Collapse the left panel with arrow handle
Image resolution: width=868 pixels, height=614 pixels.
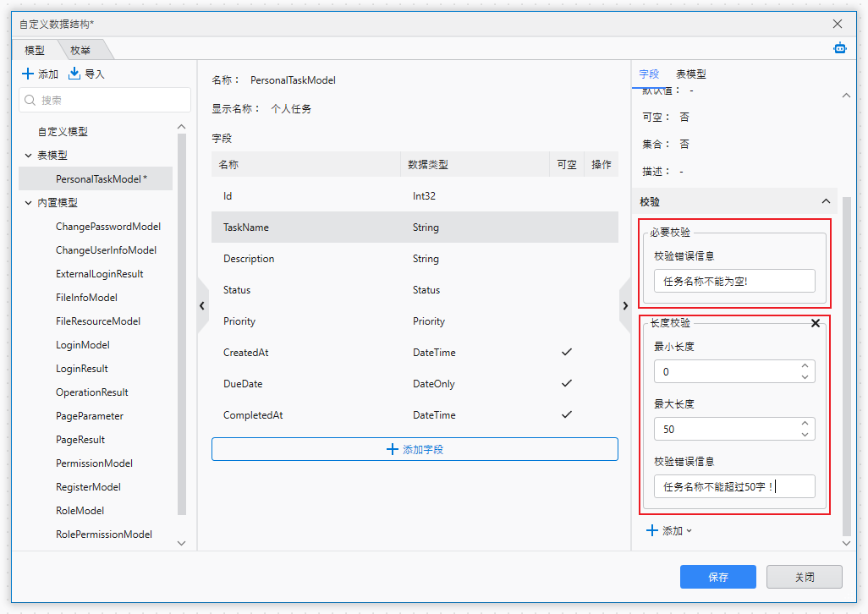202,305
